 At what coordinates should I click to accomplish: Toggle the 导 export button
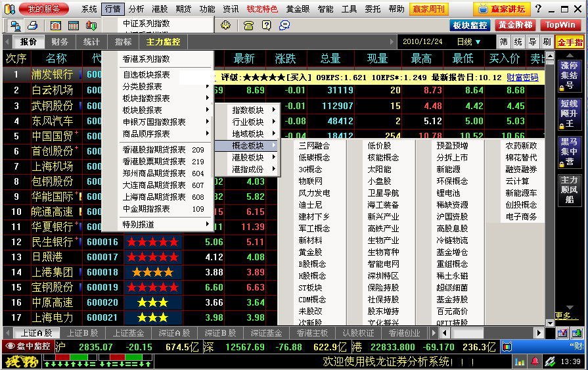[533, 41]
